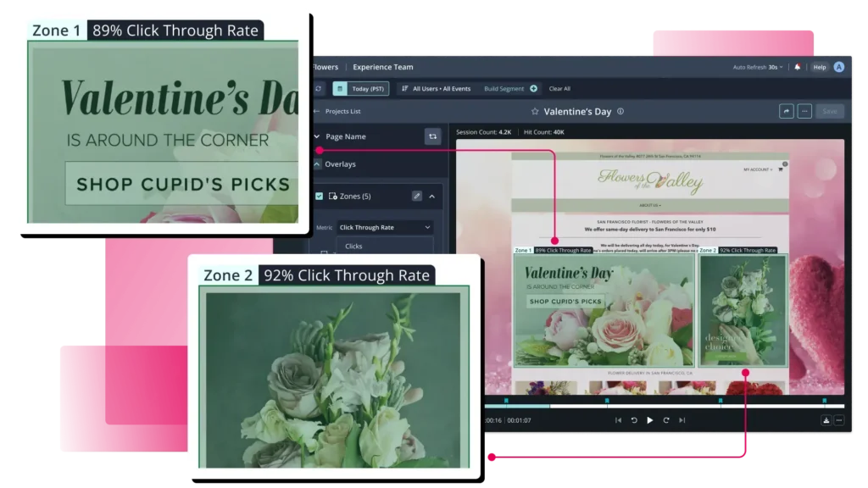Open the Auto Refresh 30s dropdown

(x=758, y=67)
